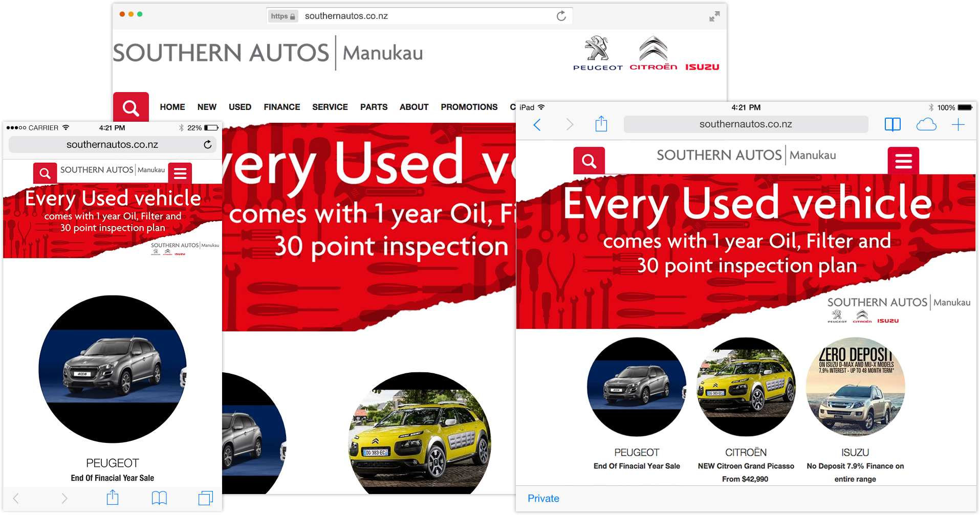Tap the plus new tab icon on iPad

959,125
